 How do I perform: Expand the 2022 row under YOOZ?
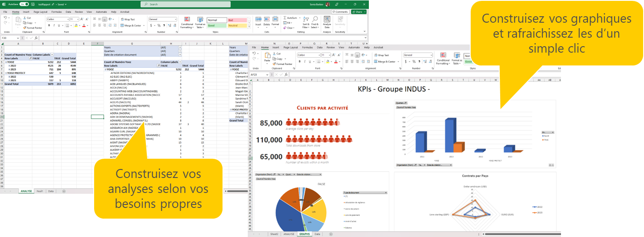pyautogui.click(x=9, y=65)
